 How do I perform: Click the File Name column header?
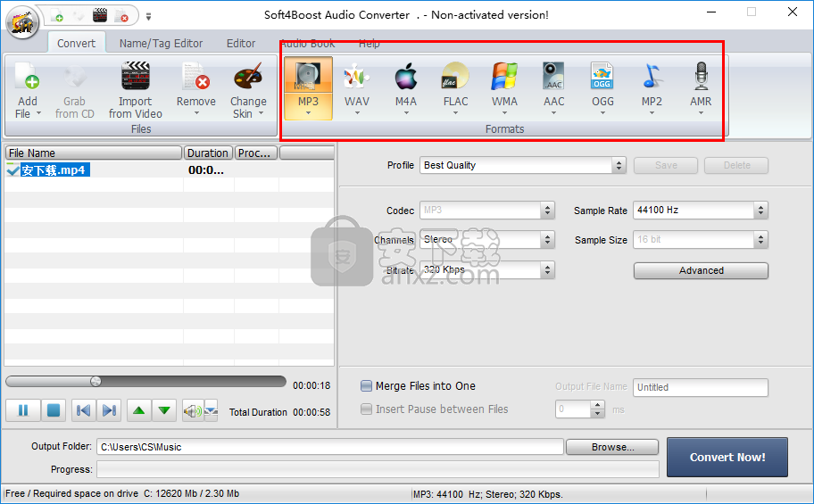click(x=94, y=153)
